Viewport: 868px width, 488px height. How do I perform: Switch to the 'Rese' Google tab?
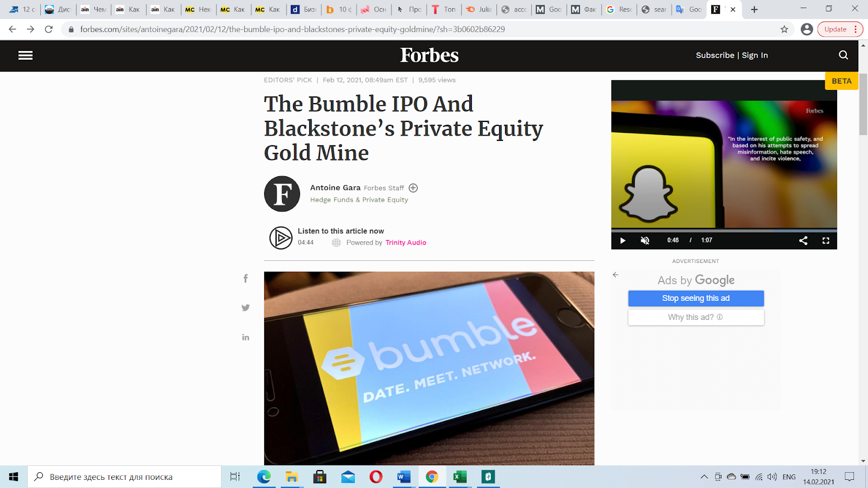[x=620, y=9]
